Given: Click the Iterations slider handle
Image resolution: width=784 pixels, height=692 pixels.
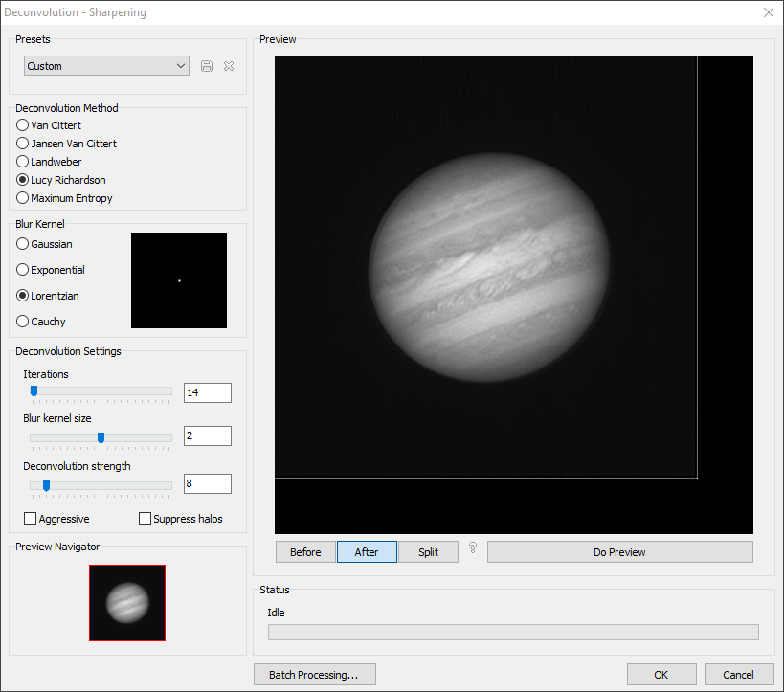Looking at the screenshot, I should (34, 391).
